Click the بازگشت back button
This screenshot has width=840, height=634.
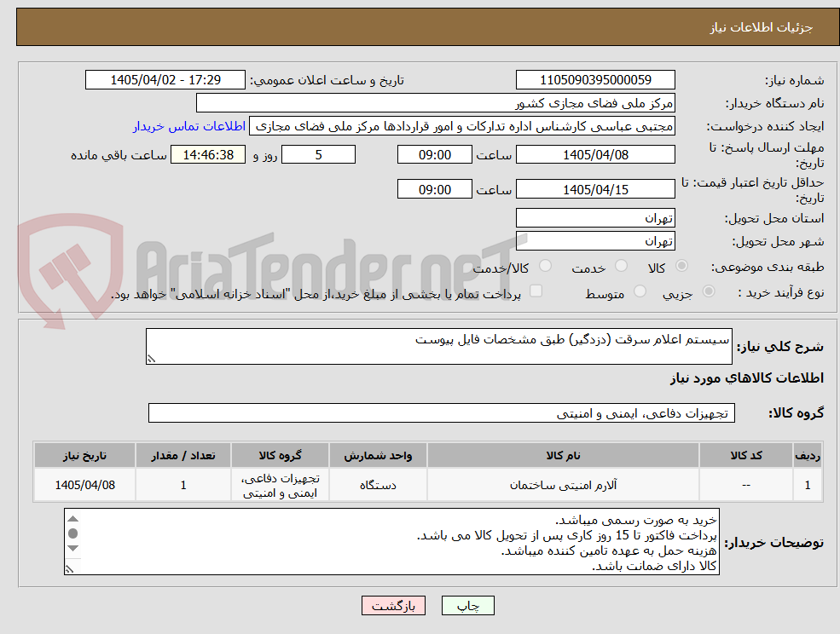[x=393, y=606]
